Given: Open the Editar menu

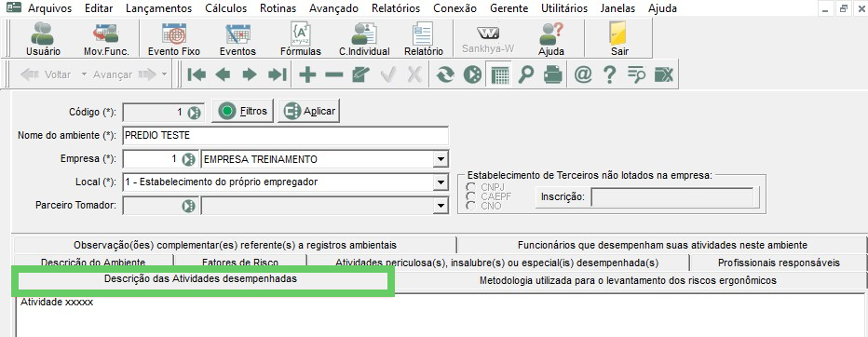Looking at the screenshot, I should [99, 8].
